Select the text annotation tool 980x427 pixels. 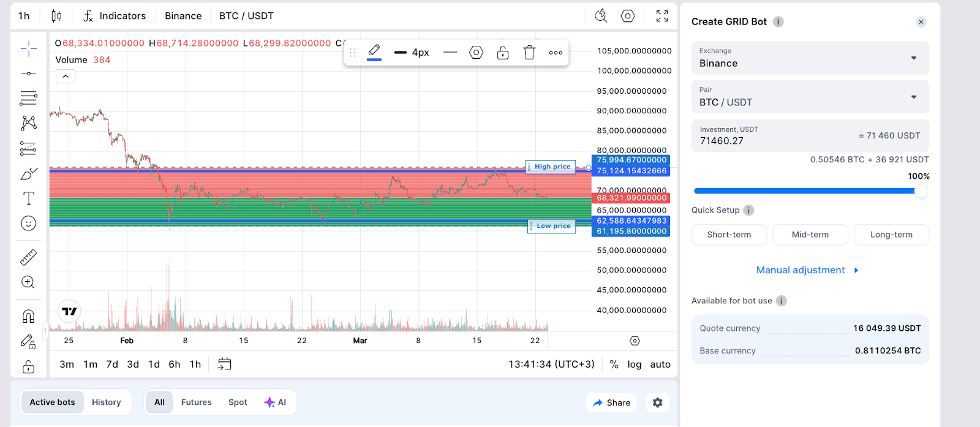pyautogui.click(x=28, y=198)
